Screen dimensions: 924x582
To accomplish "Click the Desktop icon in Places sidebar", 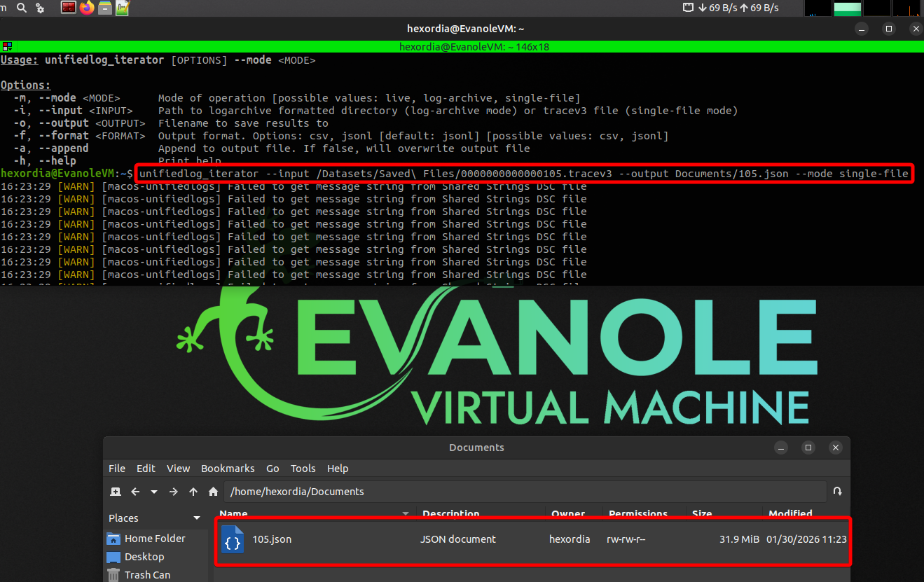I will coord(113,557).
